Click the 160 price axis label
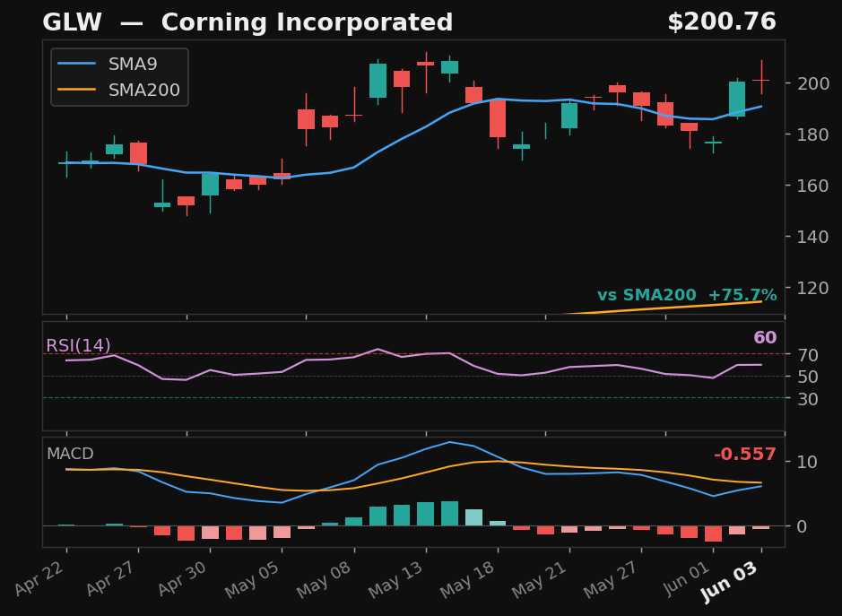Image resolution: width=842 pixels, height=616 pixels. click(x=813, y=186)
